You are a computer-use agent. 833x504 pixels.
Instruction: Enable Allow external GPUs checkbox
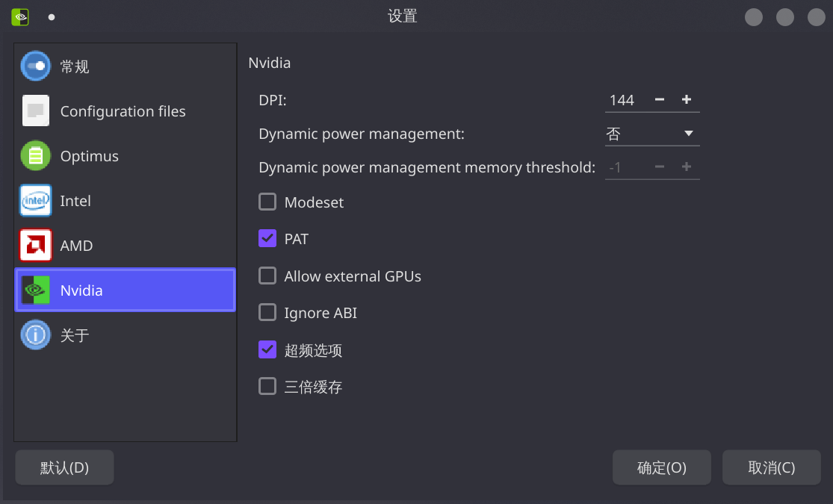coord(267,276)
